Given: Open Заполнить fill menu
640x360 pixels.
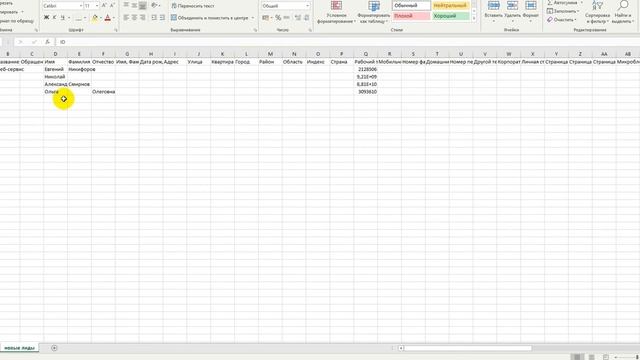Looking at the screenshot, I should (563, 11).
